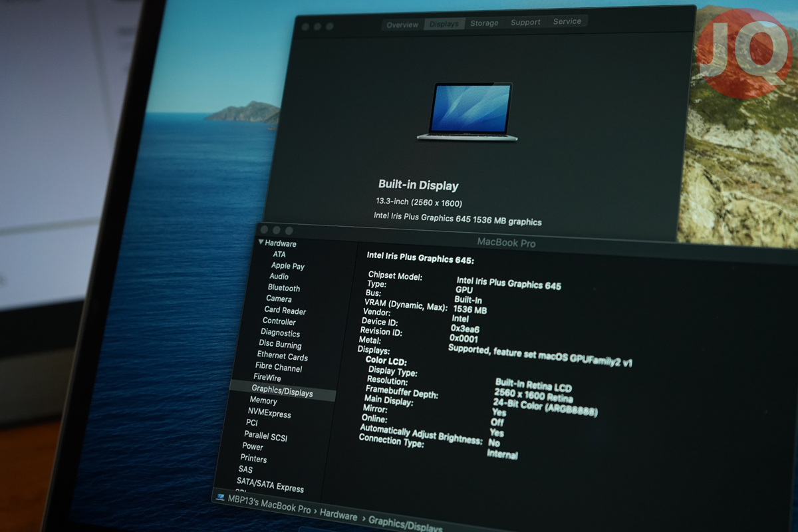Click Hardware in the bottom path bar
The width and height of the screenshot is (798, 532).
click(x=338, y=515)
